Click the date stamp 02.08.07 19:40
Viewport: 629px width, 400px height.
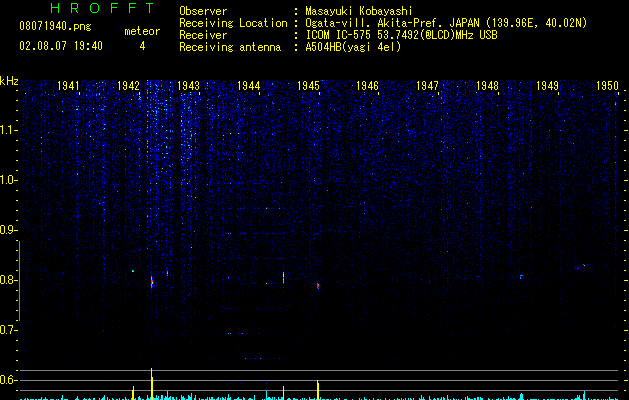click(61, 46)
